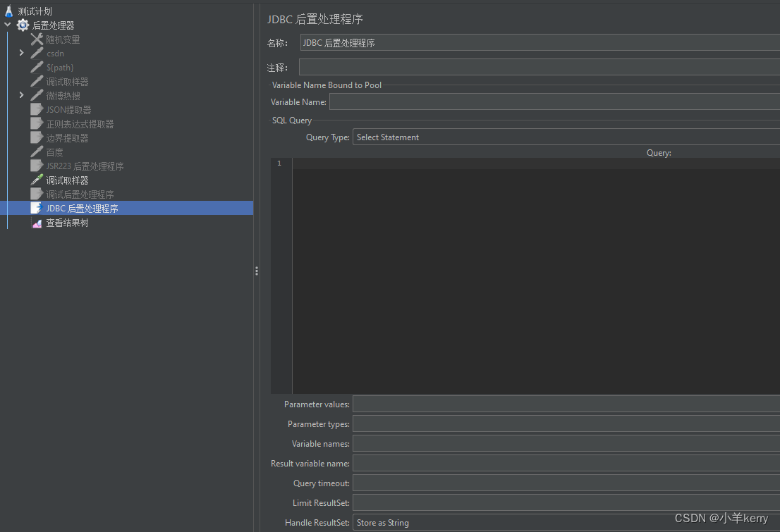This screenshot has width=780, height=532.
Task: Click the SQL Query section label
Action: [291, 120]
